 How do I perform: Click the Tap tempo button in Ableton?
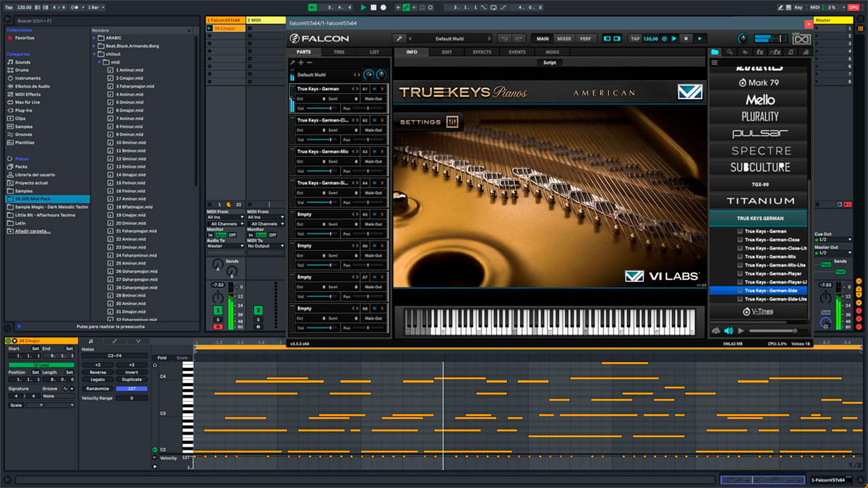pos(8,7)
